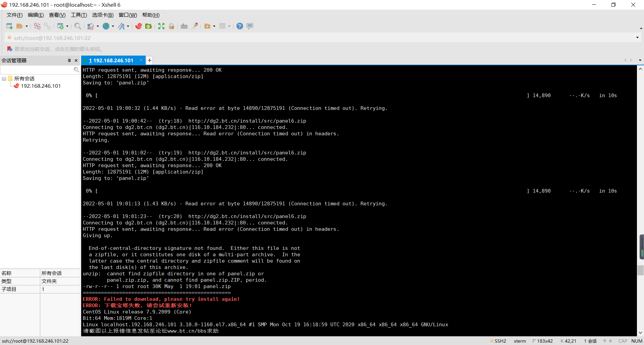Expand the new folder icon dropdown arrow
The image size is (644, 345).
coord(214,26)
